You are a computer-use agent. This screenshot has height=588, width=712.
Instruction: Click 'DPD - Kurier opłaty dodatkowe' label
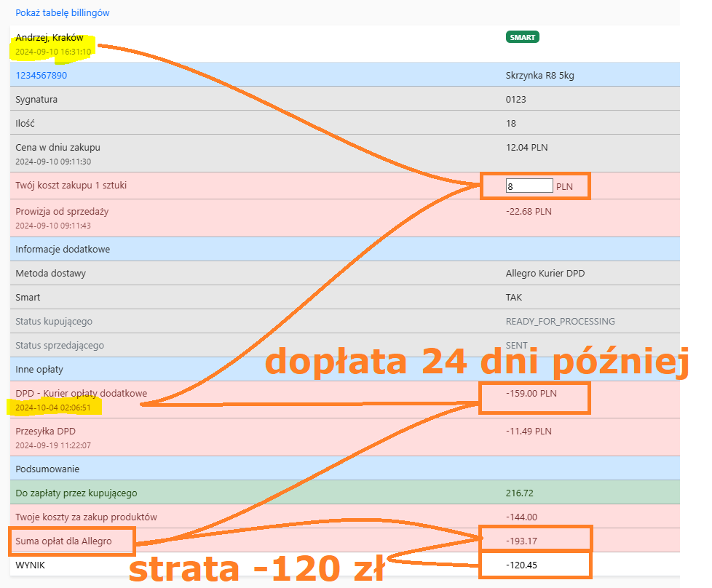coord(81,394)
